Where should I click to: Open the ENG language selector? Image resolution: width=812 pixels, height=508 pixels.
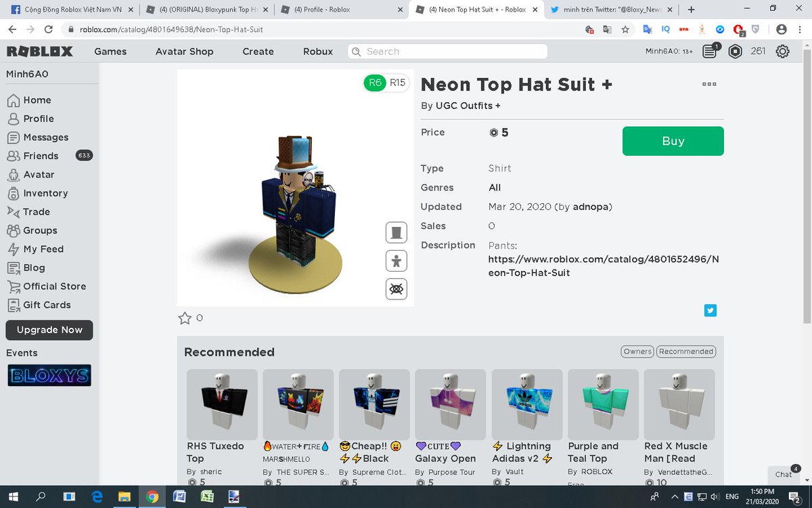click(732, 496)
